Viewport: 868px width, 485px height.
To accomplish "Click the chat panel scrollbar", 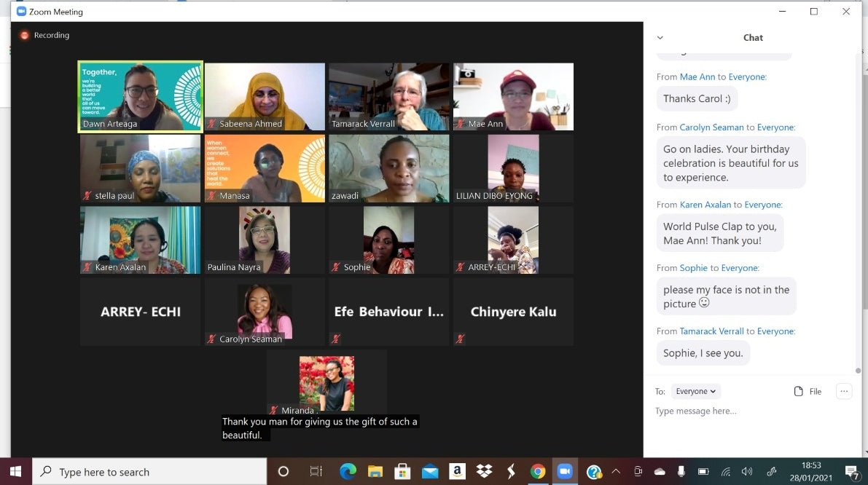I will [858, 218].
